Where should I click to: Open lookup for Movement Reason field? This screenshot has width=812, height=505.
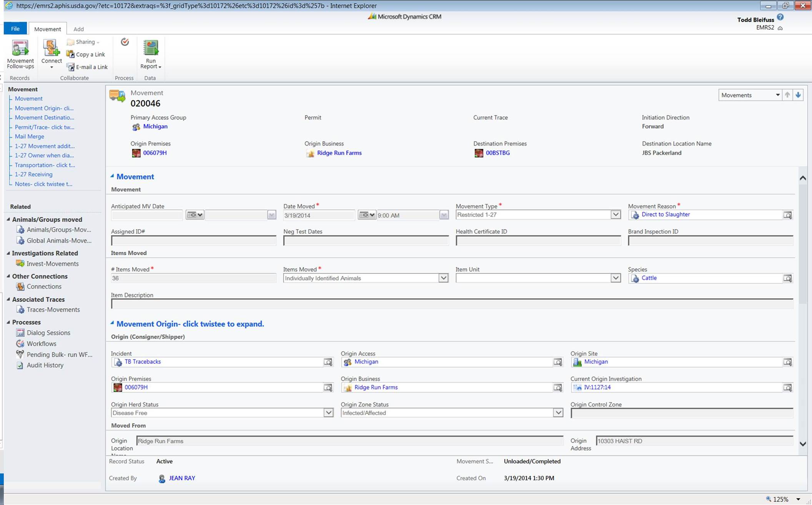787,215
